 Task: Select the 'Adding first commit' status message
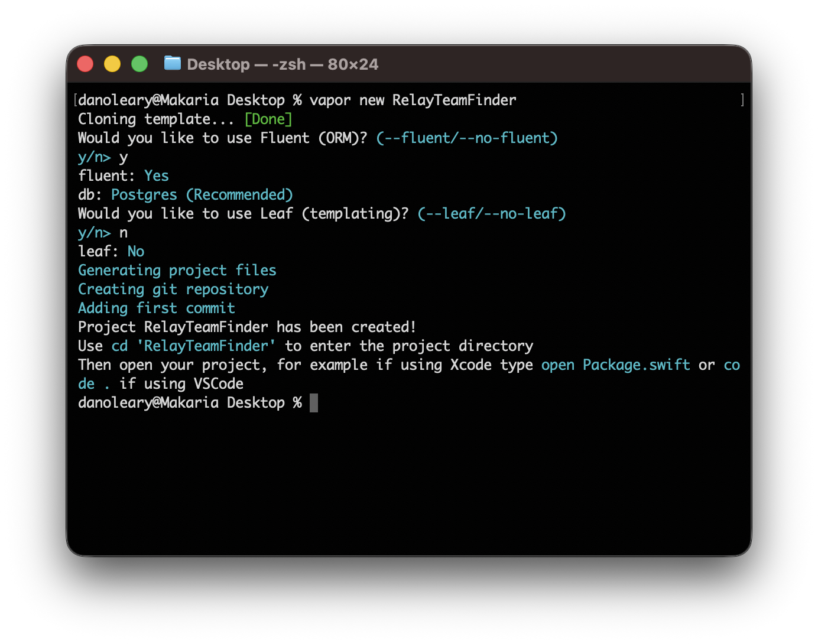(x=155, y=308)
